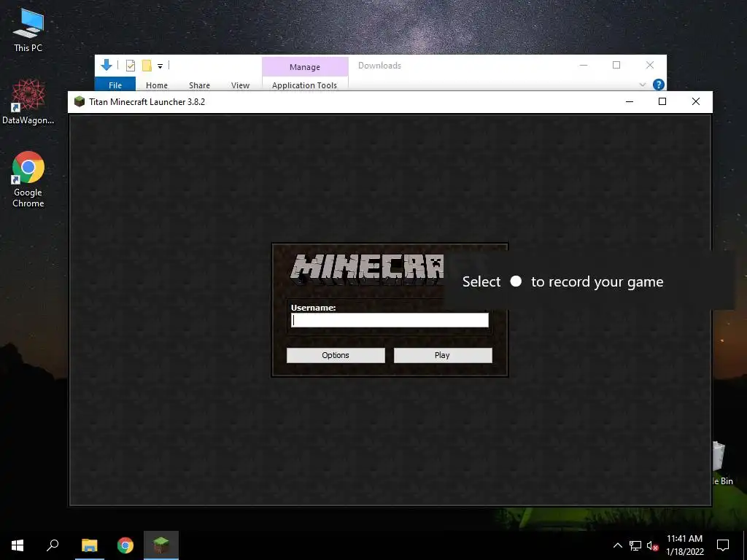The width and height of the screenshot is (747, 560).
Task: Close the Downloads explorer window
Action: click(x=650, y=65)
